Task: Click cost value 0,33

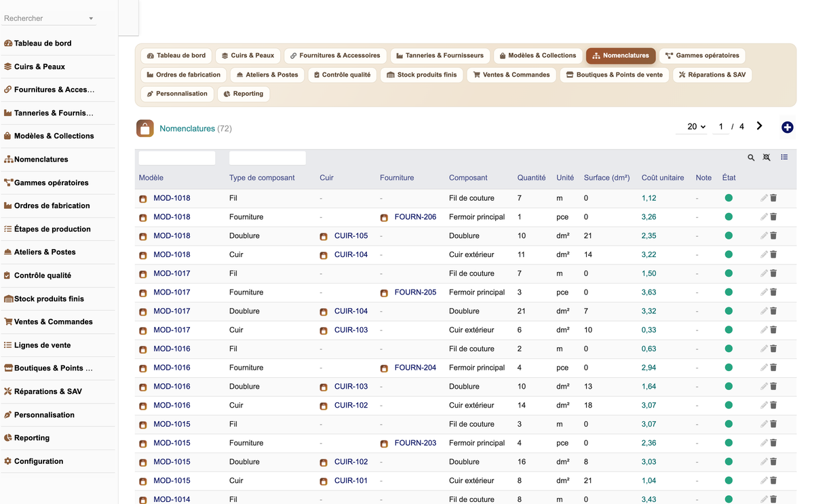Action: coord(648,330)
